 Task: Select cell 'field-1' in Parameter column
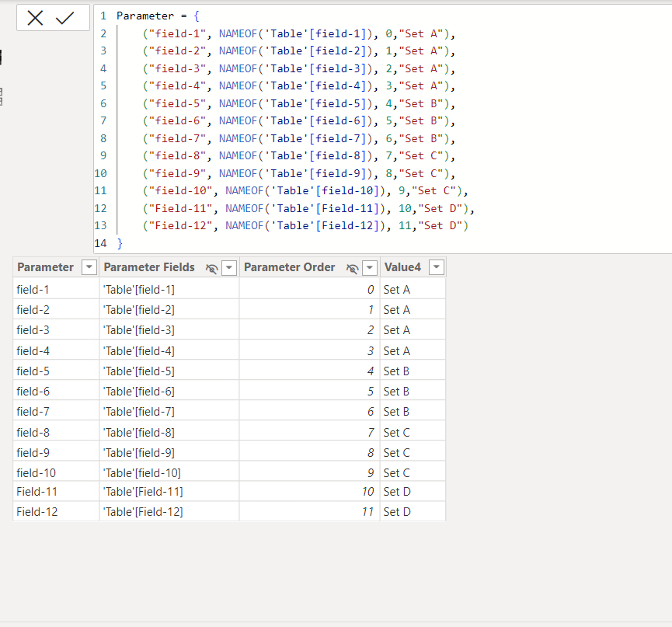pos(56,290)
